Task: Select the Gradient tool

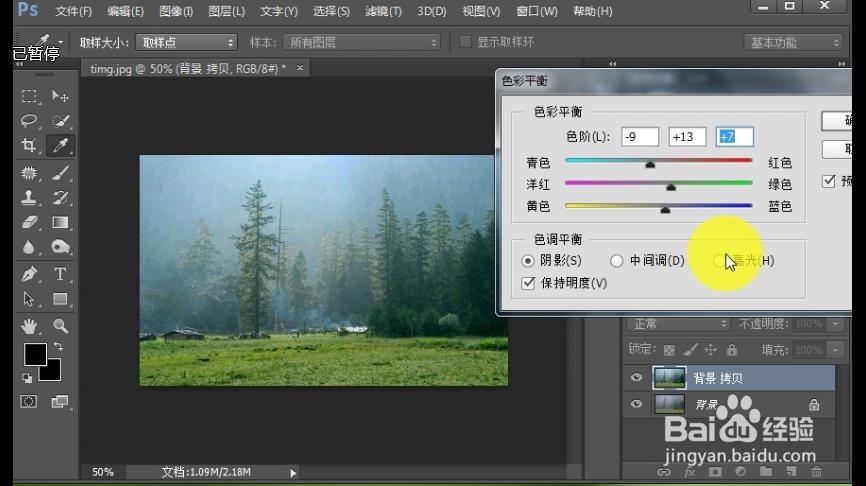Action: coord(60,222)
